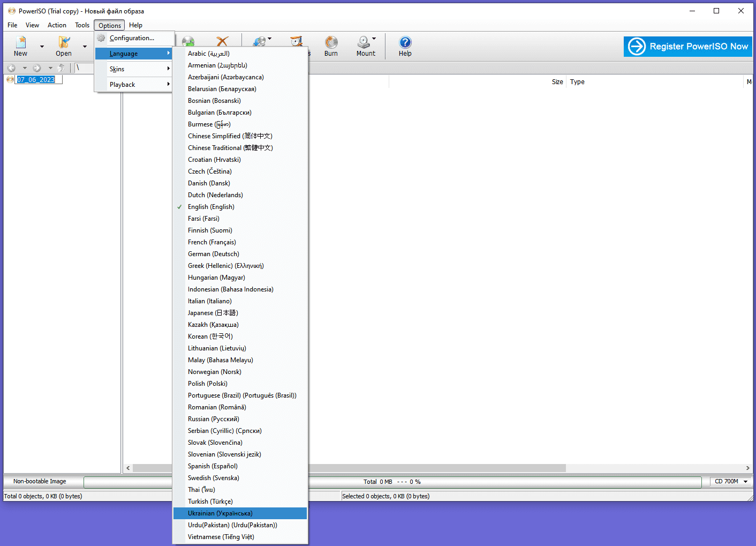The width and height of the screenshot is (756, 546).
Task: Click the New image toolbar icon
Action: [x=21, y=42]
